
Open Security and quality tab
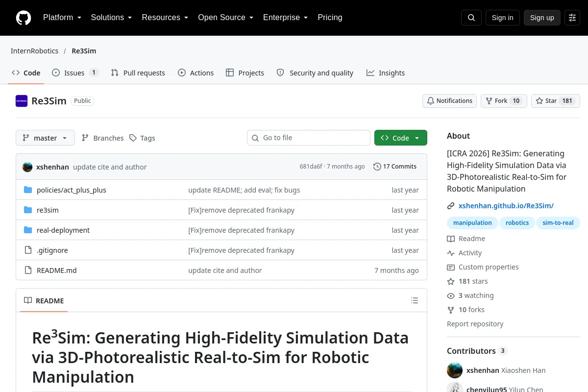tap(315, 73)
